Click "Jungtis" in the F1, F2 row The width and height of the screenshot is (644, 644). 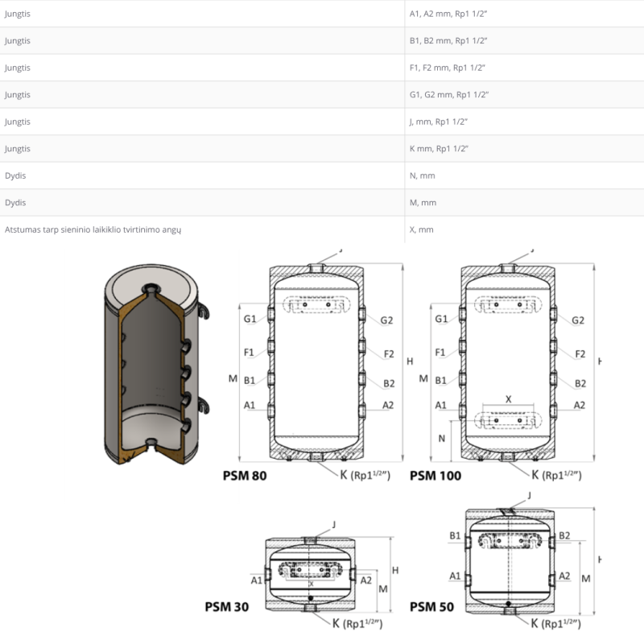[x=17, y=68]
